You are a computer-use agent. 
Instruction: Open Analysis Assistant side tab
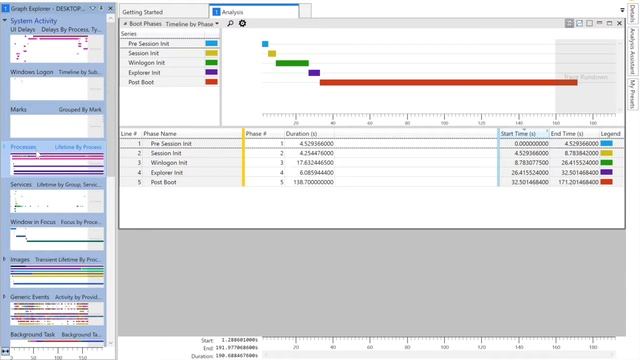[632, 51]
